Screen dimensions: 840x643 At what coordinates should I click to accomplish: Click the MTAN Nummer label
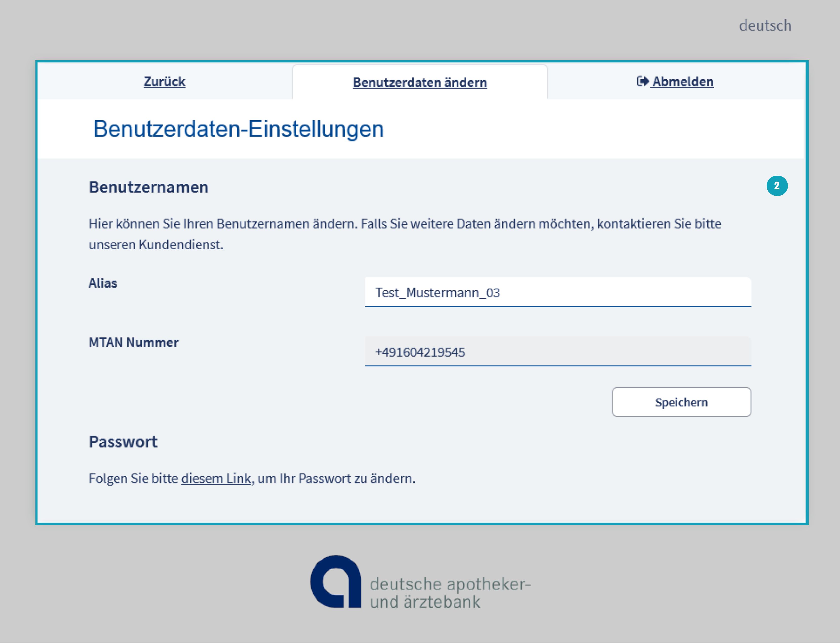coord(134,343)
